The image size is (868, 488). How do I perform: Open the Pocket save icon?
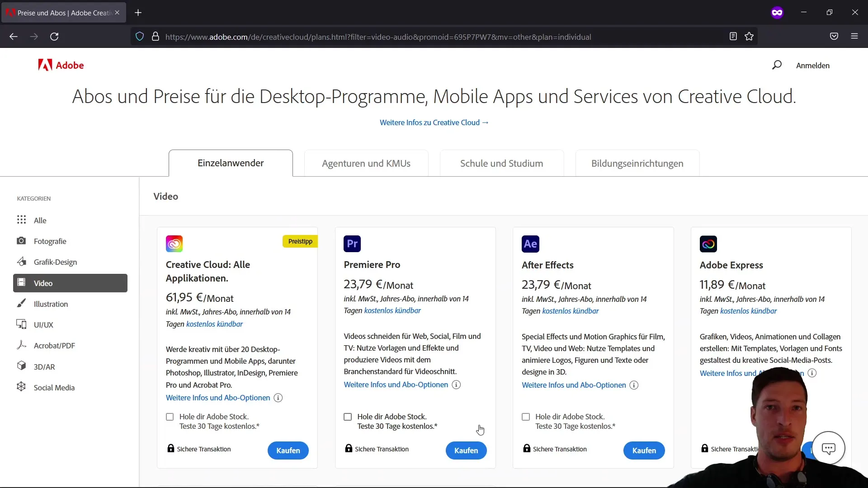click(834, 37)
